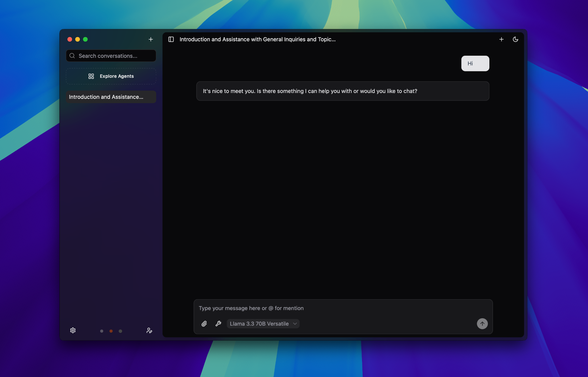Click the Explore Agents grid icon
Viewport: 588px width, 377px height.
point(91,76)
